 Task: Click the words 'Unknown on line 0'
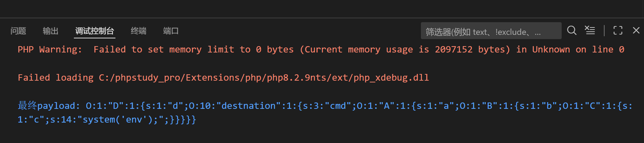coord(578,50)
